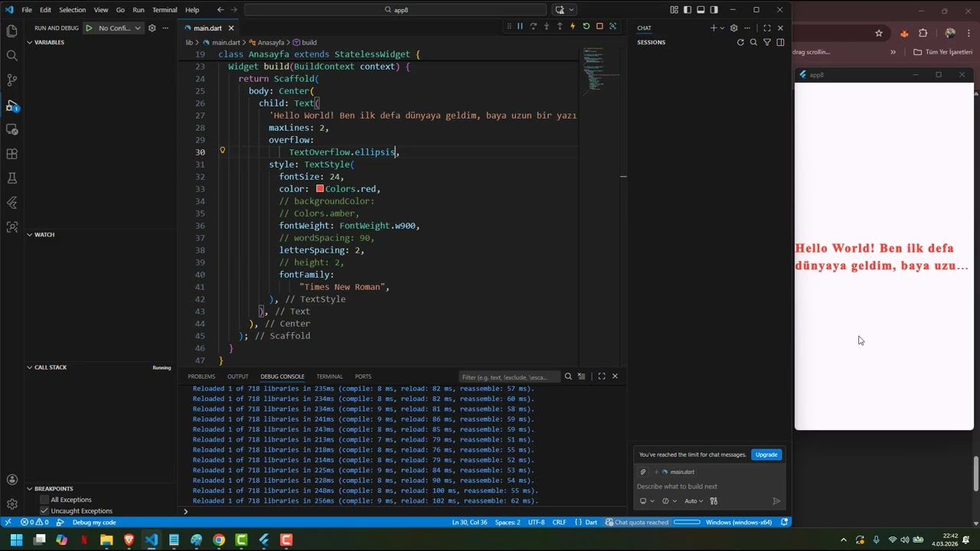Search chat sessions with magnifier icon
This screenshot has height=551, width=980.
753,42
